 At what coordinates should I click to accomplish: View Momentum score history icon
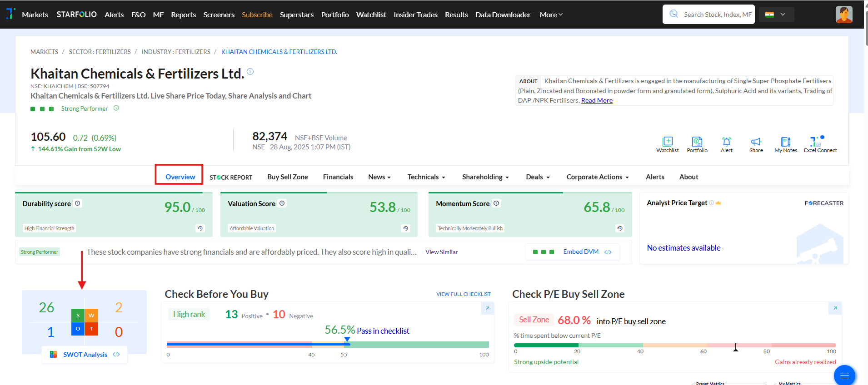[x=620, y=228]
